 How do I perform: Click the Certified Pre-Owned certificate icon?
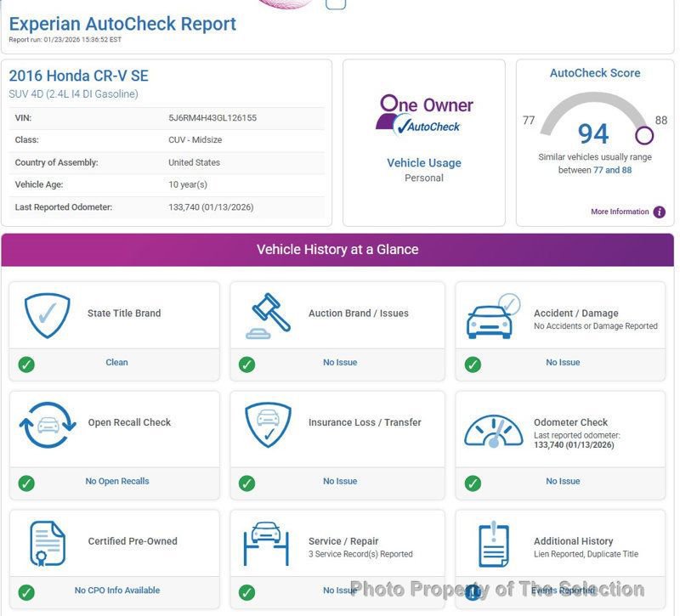48,543
